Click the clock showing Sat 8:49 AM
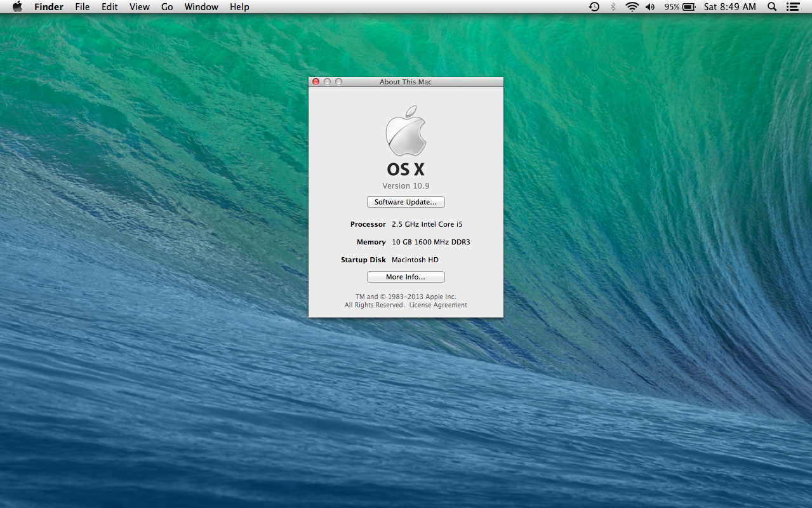Viewport: 812px width, 508px height. (x=730, y=7)
